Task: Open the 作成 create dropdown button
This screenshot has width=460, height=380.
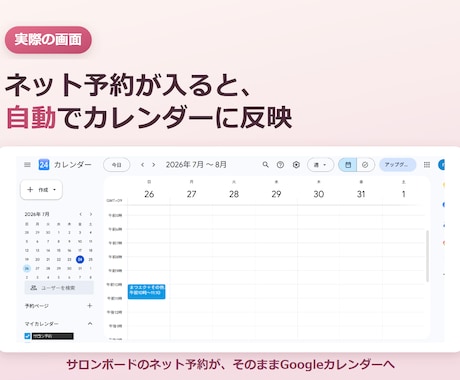Action: pyautogui.click(x=41, y=190)
